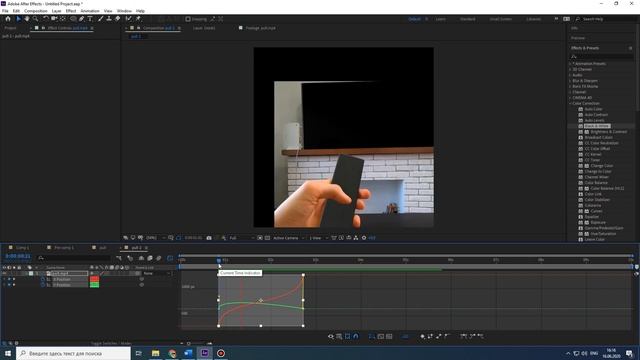Image resolution: width=640 pixels, height=360 pixels.
Task: Click the Graph Editor button in timeline header
Action: click(170, 258)
